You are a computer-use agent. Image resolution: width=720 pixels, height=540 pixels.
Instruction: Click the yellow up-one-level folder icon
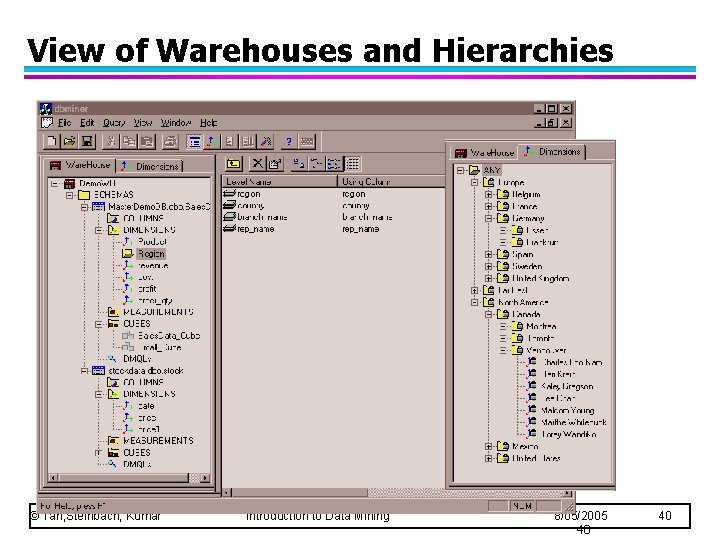pos(234,163)
